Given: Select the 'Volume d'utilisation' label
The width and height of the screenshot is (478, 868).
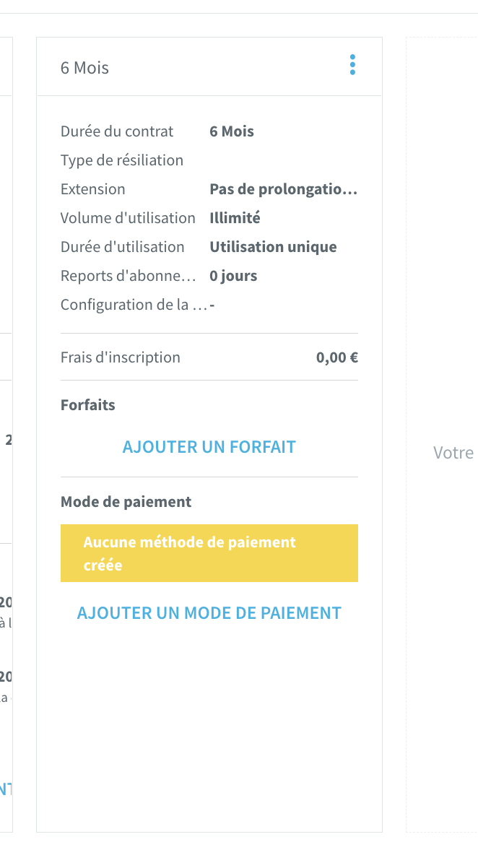Looking at the screenshot, I should click(128, 218).
